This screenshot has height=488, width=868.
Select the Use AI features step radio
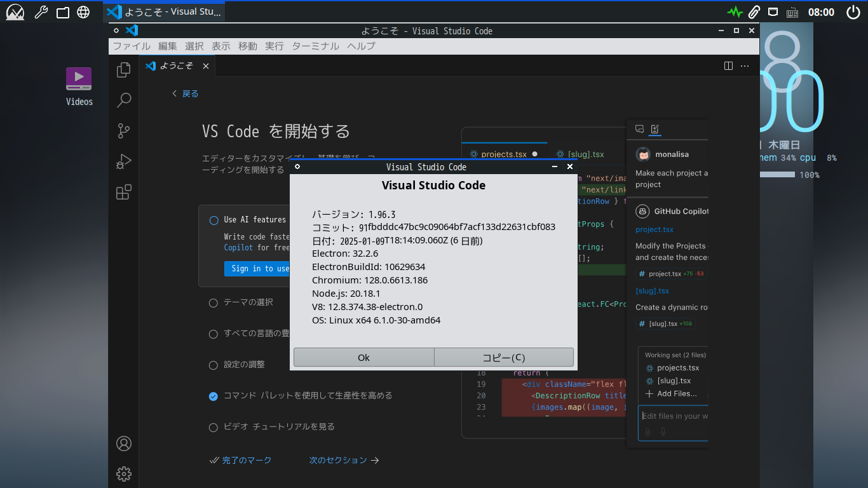[214, 220]
